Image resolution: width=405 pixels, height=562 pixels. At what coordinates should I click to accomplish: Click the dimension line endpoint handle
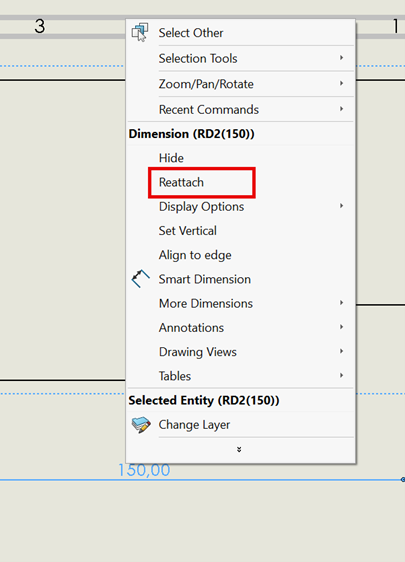(x=403, y=480)
